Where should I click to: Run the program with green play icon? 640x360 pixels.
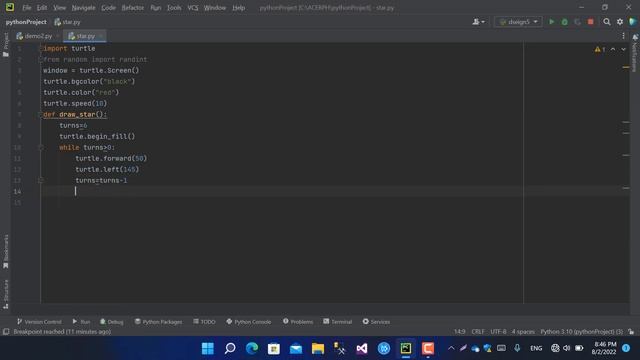551,22
